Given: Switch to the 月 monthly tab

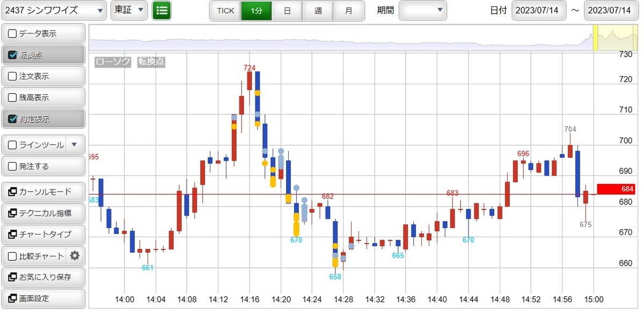Looking at the screenshot, I should [x=349, y=10].
